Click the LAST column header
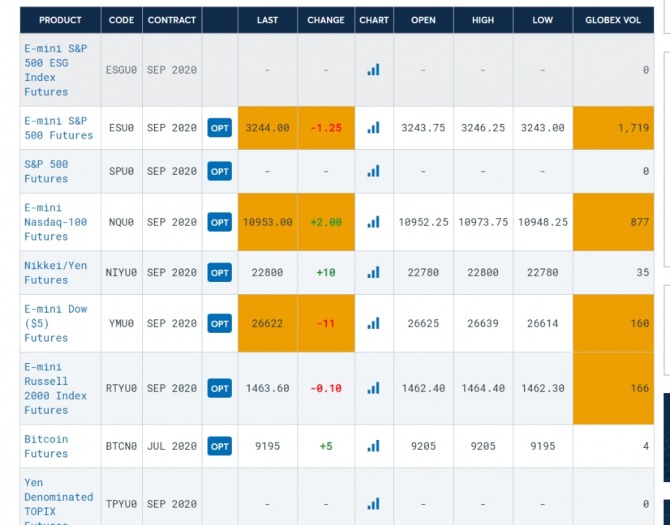Image resolution: width=670 pixels, height=525 pixels. coord(267,20)
